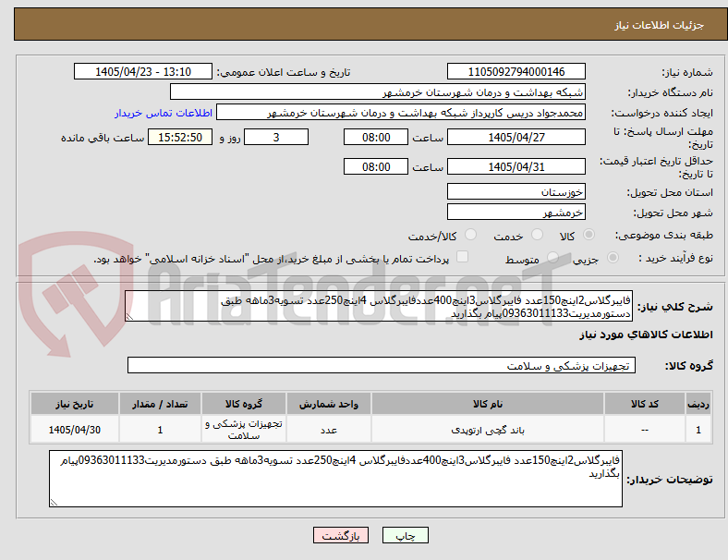The height and width of the screenshot is (560, 728).
Task: Select the متوسط purchase type radio
Action: click(x=552, y=258)
